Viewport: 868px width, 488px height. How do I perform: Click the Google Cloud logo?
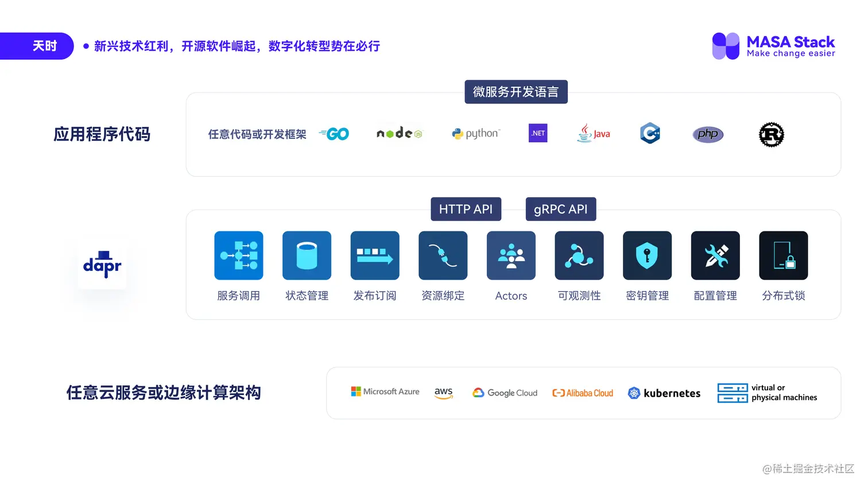(505, 393)
